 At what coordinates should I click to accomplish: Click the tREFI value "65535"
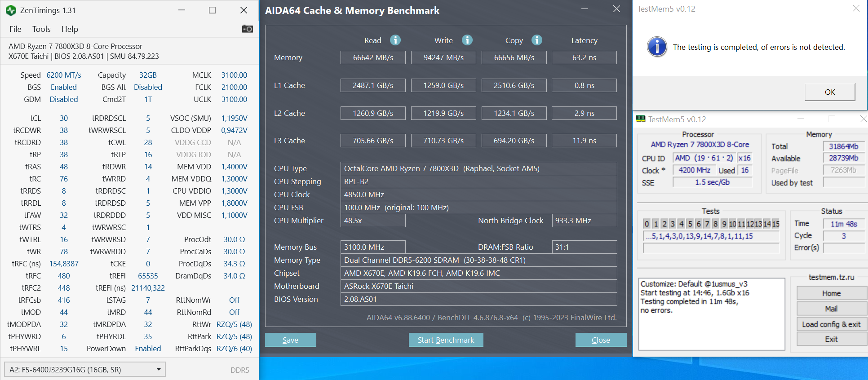point(148,276)
